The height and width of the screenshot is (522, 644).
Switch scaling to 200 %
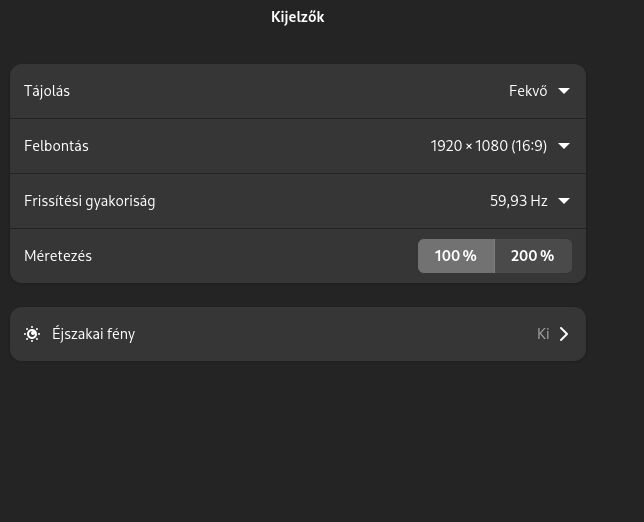coord(533,256)
